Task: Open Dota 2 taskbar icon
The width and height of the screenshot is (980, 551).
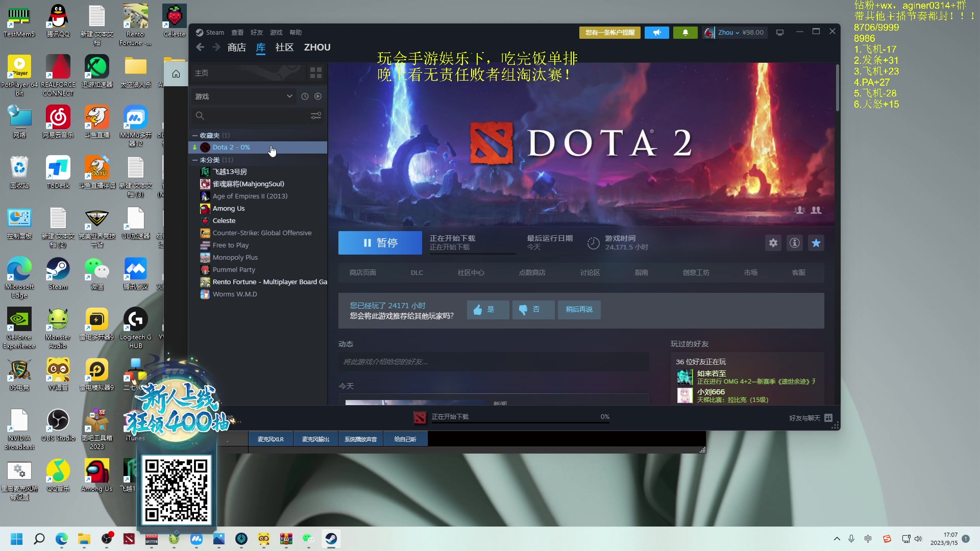Action: (129, 539)
